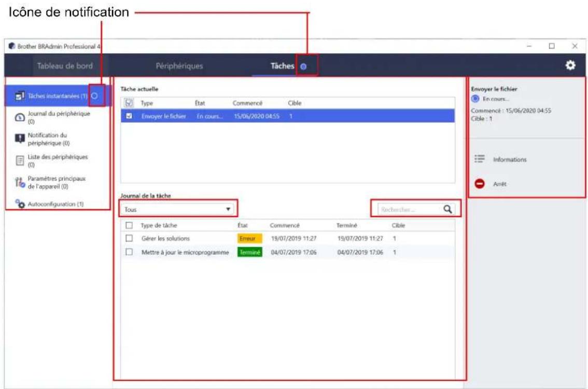The width and height of the screenshot is (588, 389).
Task: Click the Paramètres principaux de l'appareil icon
Action: (20, 182)
